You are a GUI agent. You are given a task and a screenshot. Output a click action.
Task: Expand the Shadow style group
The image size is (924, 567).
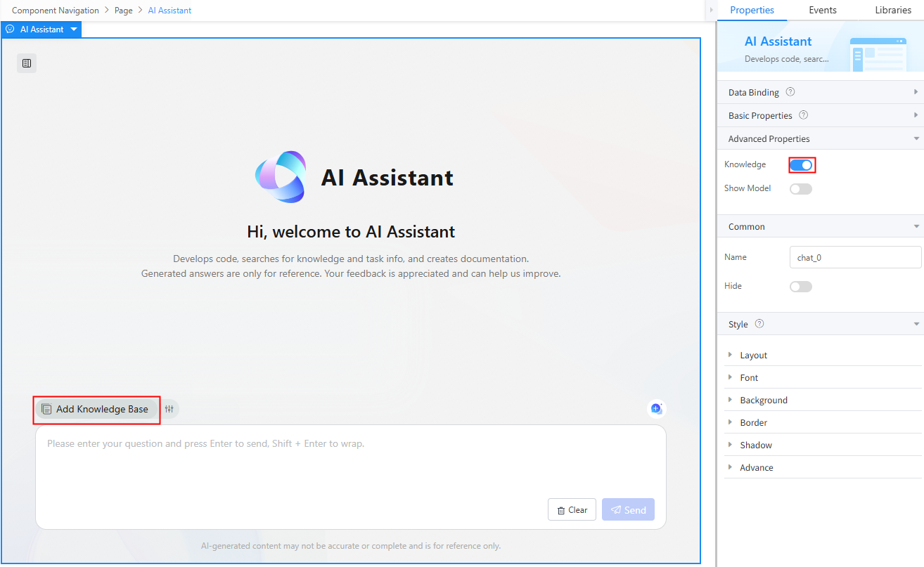click(823, 445)
